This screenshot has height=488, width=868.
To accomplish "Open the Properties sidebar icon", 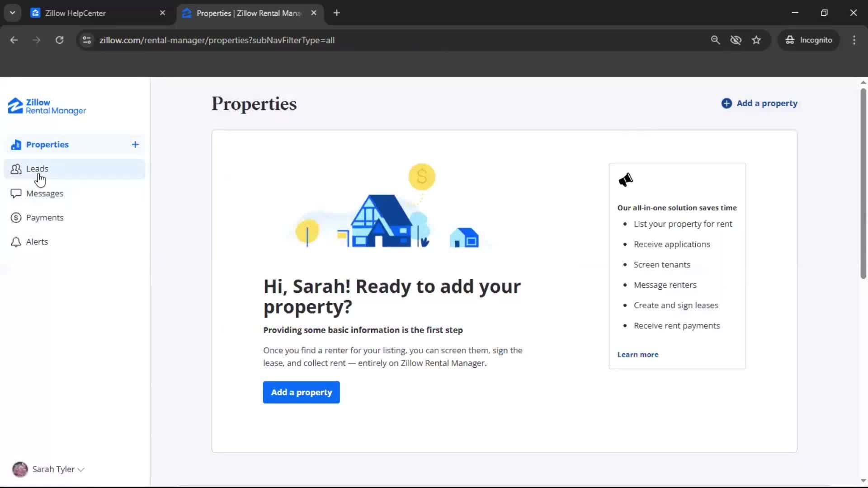I will (16, 144).
